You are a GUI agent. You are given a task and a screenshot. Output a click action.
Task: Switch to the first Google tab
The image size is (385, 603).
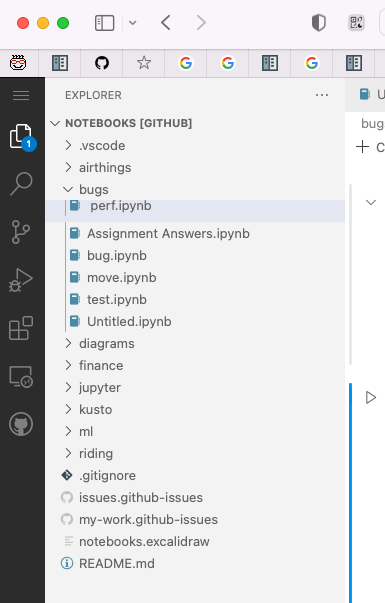click(x=186, y=63)
